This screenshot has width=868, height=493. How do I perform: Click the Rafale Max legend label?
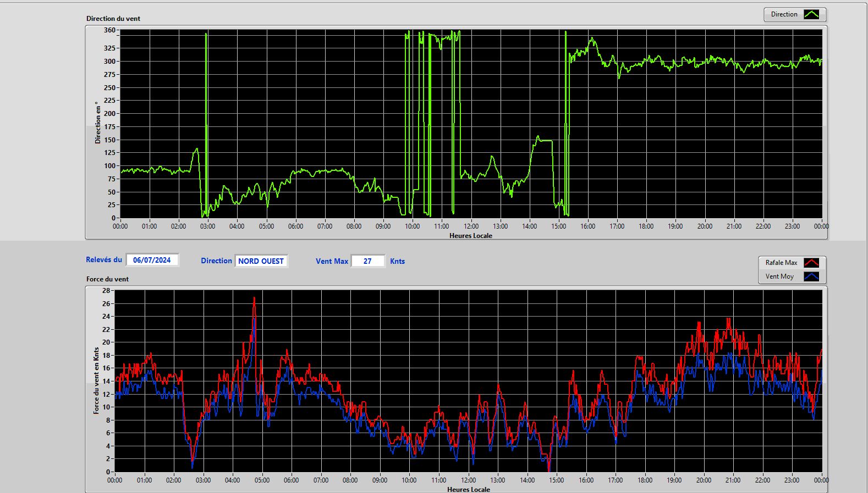click(781, 263)
